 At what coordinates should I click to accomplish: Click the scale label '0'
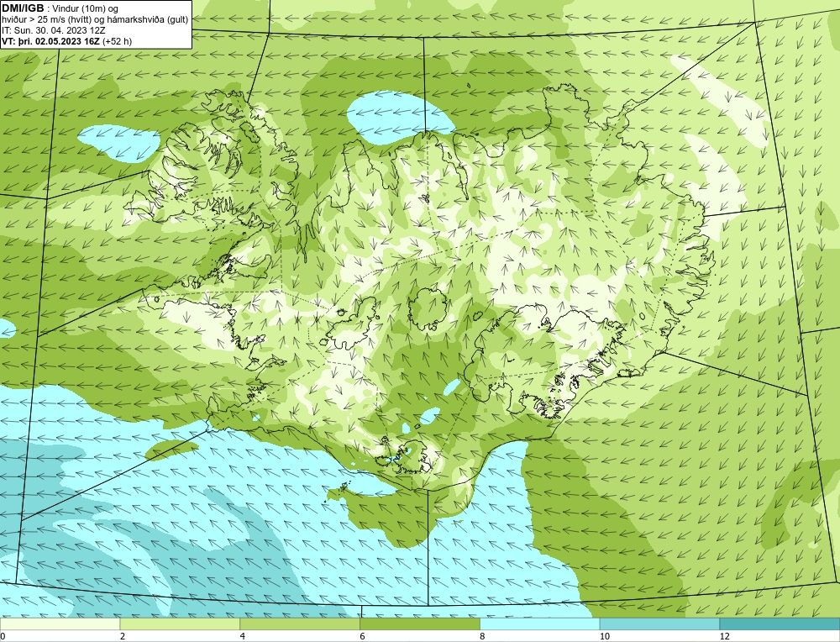click(3, 636)
